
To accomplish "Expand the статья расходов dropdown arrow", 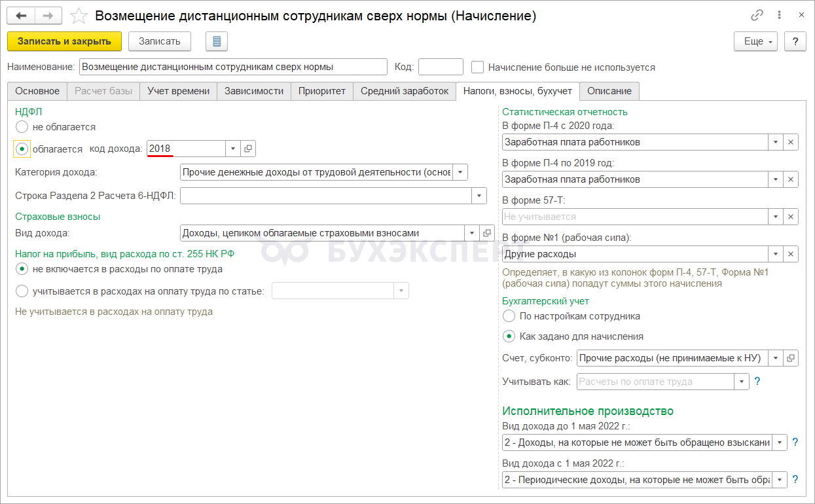I will click(x=401, y=291).
